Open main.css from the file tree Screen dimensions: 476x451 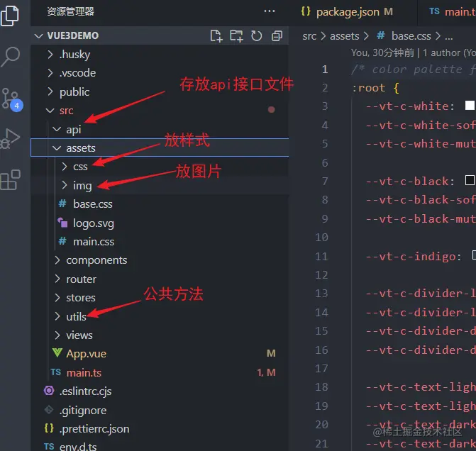[94, 242]
